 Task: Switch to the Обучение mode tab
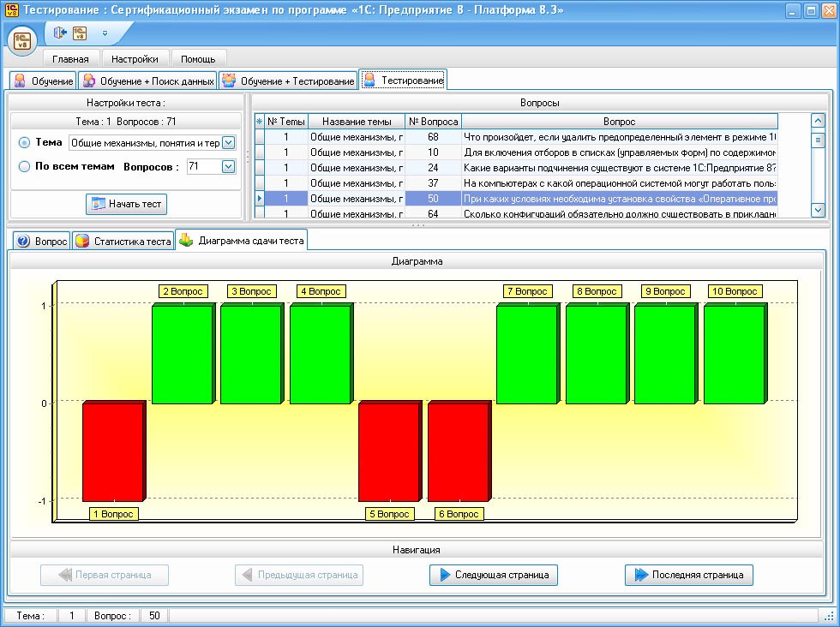coord(44,81)
